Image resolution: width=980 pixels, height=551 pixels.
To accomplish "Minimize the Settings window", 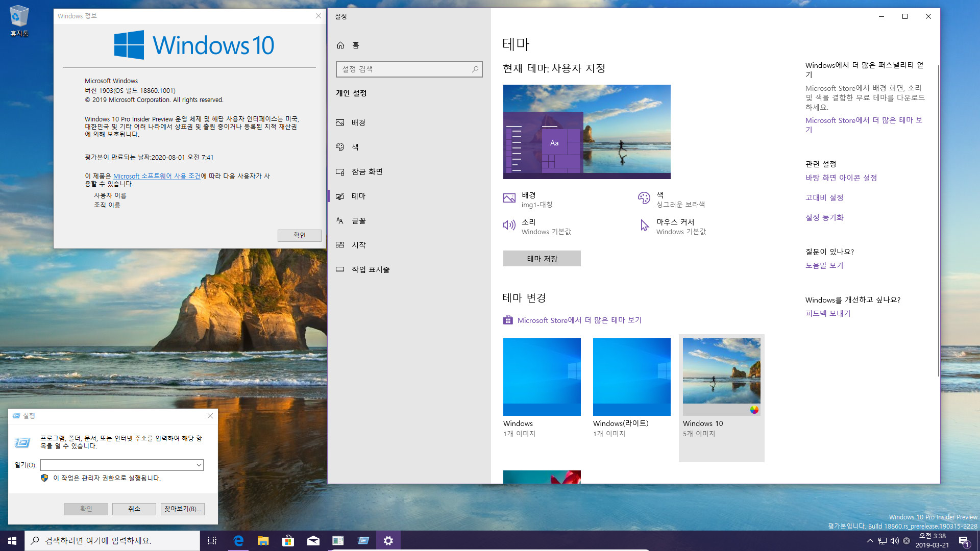I will [x=881, y=16].
